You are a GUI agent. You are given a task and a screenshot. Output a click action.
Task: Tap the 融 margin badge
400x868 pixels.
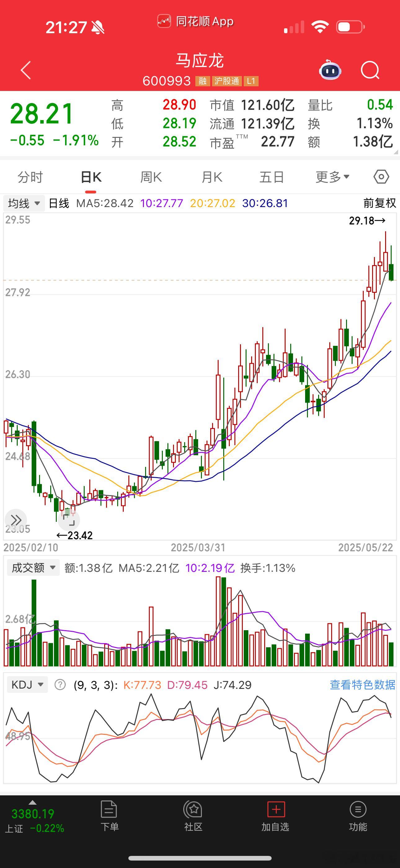(203, 81)
